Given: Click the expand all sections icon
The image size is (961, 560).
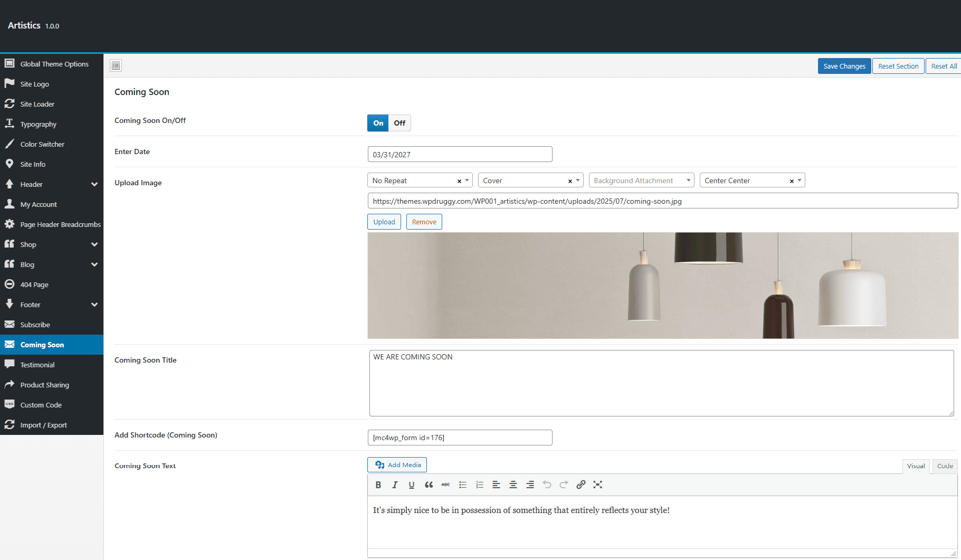Looking at the screenshot, I should click(x=116, y=65).
